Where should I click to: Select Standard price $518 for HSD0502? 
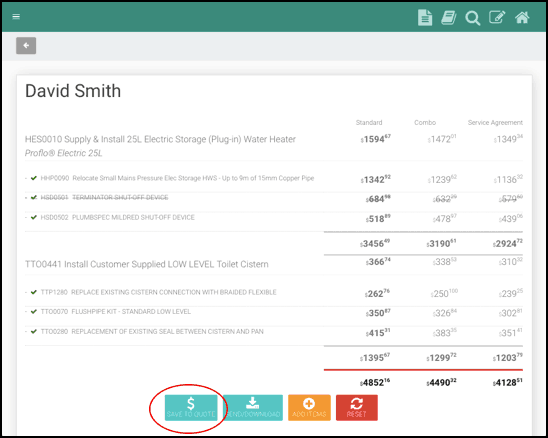(378, 218)
